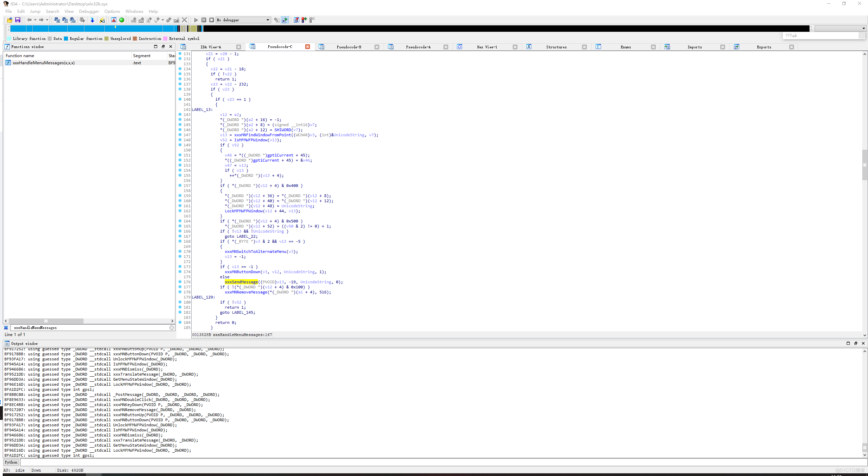Select xxxHandleMenuMessages function row
Image resolution: width=868 pixels, height=476 pixels.
[x=89, y=63]
